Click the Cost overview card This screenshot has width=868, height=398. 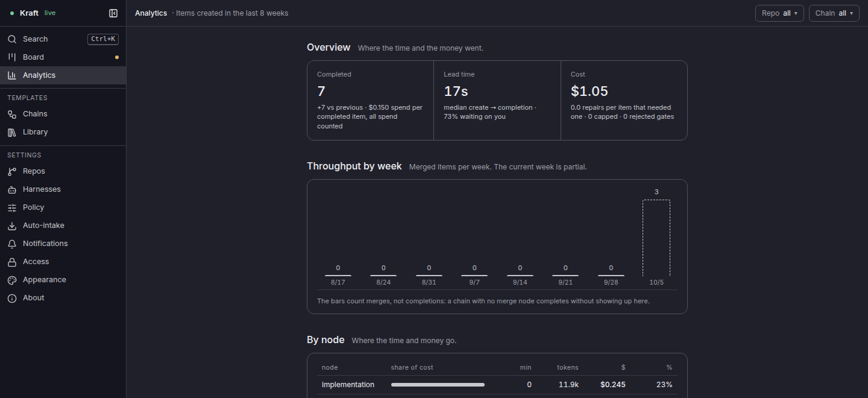click(624, 100)
